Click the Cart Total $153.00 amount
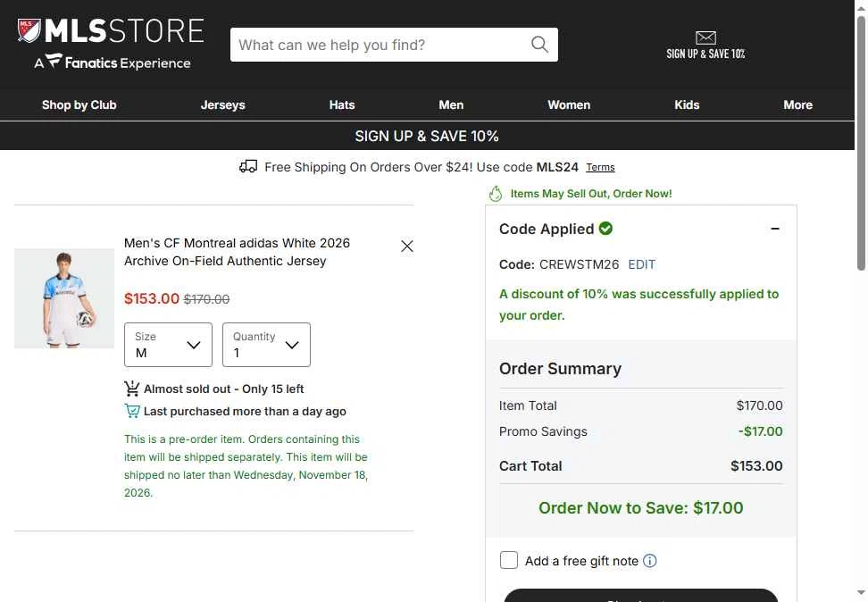Screen dimensions: 868x602 pos(756,465)
